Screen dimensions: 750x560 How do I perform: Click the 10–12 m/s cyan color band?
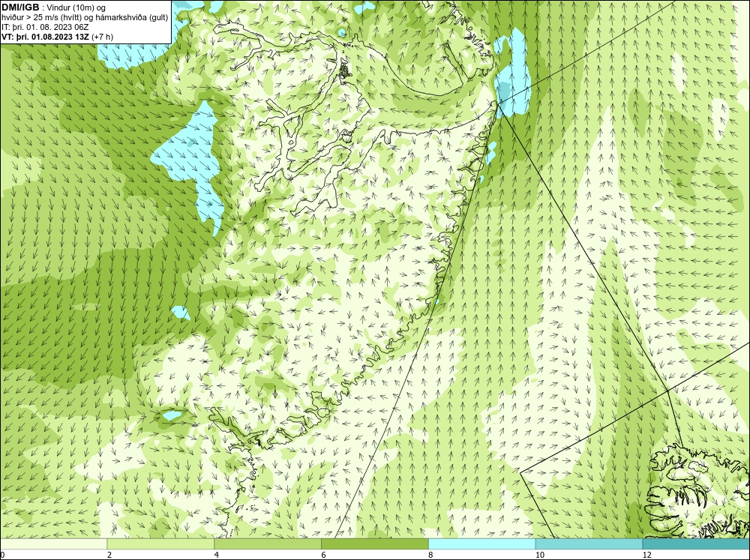[x=589, y=544]
